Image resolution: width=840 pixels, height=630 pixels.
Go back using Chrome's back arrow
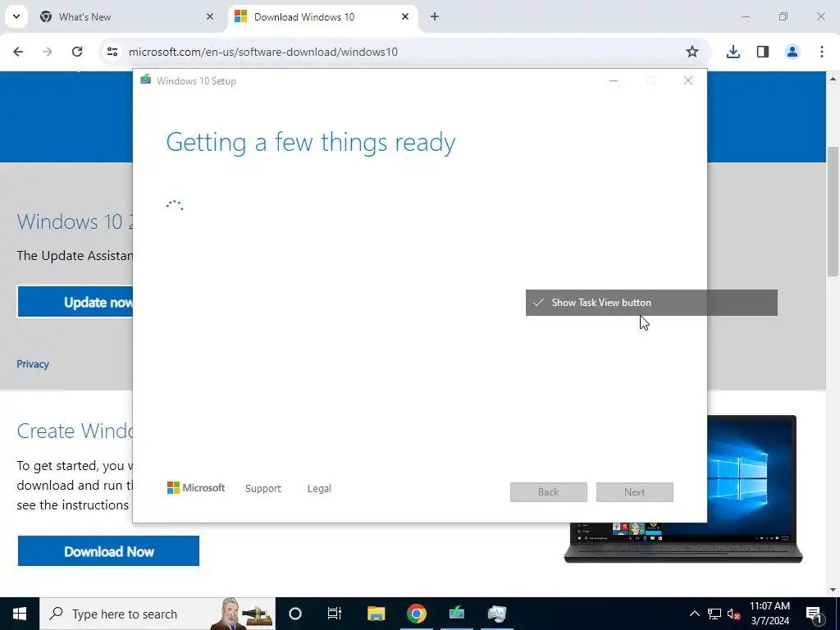point(18,52)
